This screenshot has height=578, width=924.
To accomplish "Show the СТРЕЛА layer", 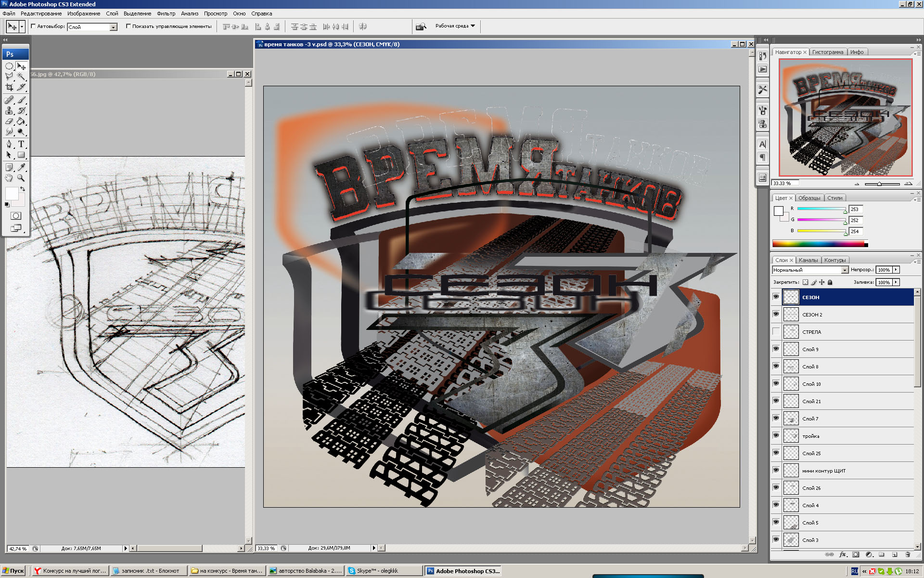I will (776, 331).
